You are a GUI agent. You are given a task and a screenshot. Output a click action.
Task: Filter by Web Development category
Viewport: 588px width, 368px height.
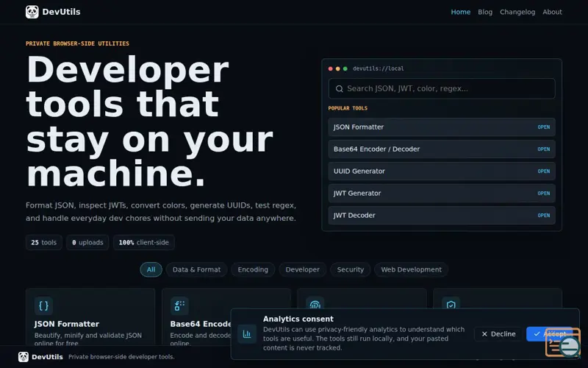pyautogui.click(x=411, y=269)
